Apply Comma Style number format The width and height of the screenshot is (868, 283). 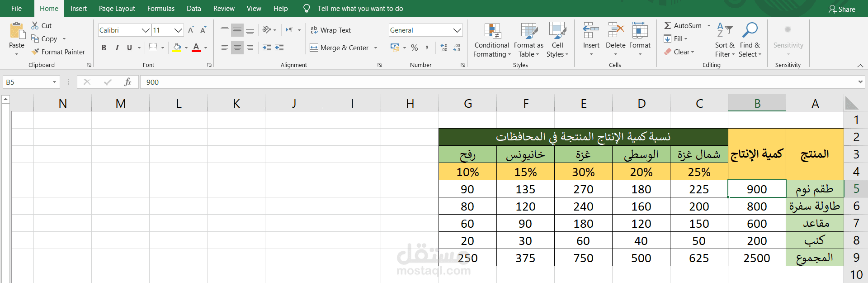(427, 48)
